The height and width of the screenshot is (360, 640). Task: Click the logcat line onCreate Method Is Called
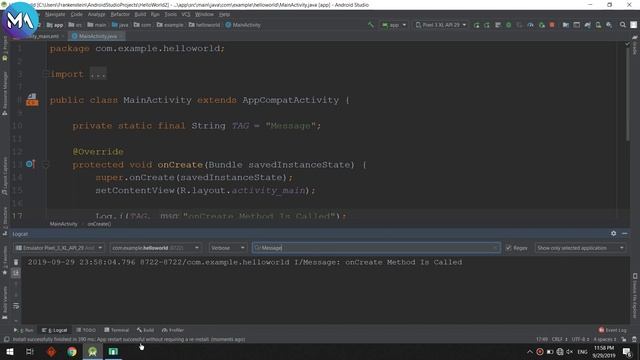[x=245, y=262]
